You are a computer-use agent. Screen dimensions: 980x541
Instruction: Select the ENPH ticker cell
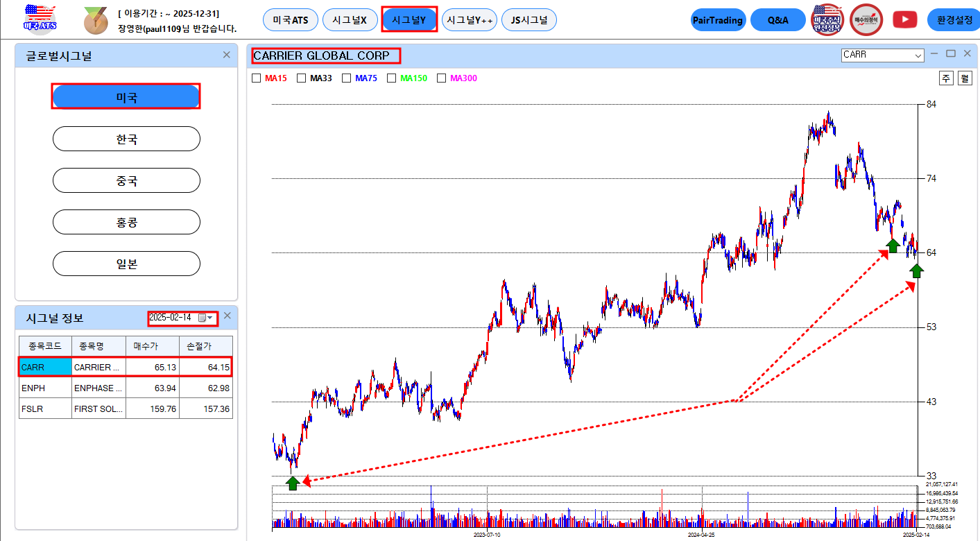[45, 388]
